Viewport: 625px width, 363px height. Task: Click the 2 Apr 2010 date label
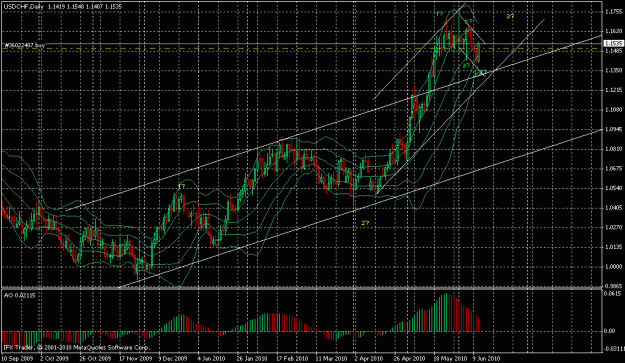369,358
